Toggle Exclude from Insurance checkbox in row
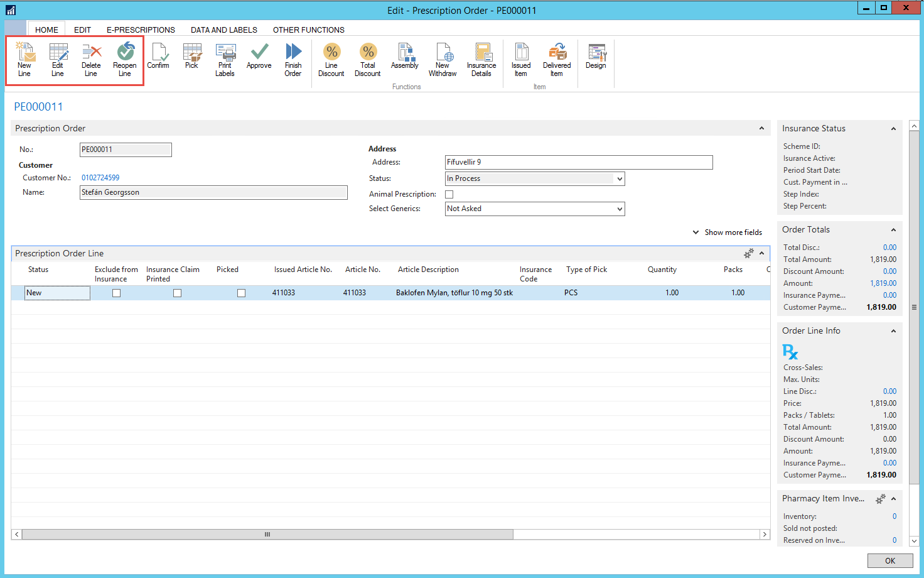Image resolution: width=924 pixels, height=578 pixels. 116,293
